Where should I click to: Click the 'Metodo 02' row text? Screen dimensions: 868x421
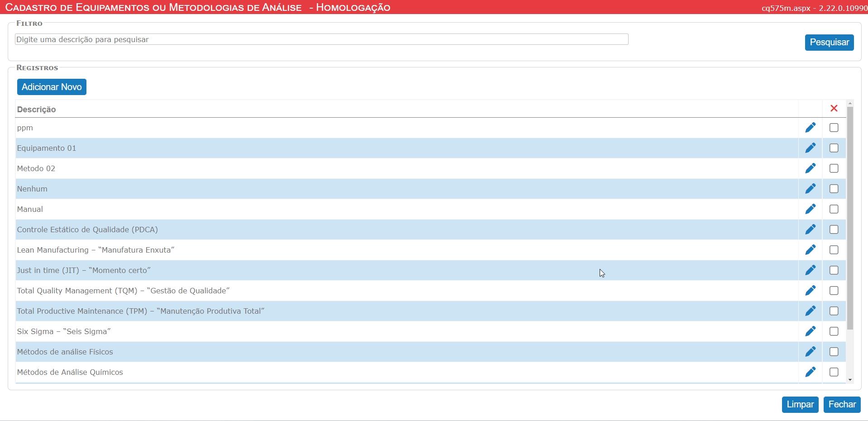click(x=36, y=168)
